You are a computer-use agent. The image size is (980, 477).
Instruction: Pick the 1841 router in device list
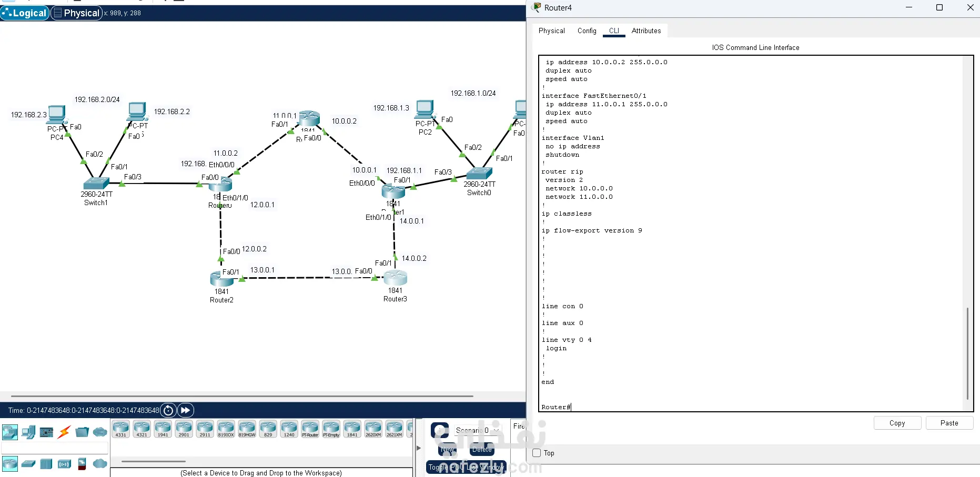click(352, 429)
